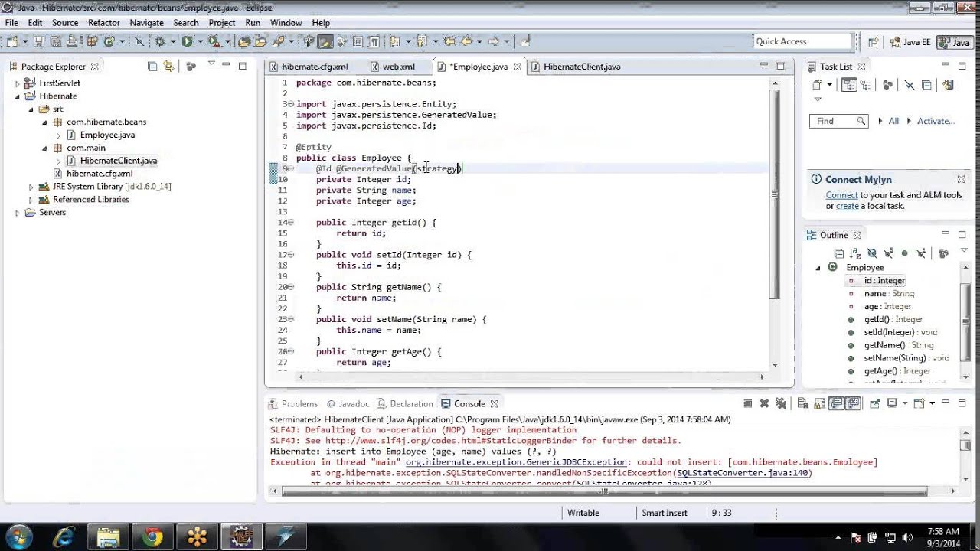
Task: Toggle Show Console on Standard Error change
Action: (x=854, y=403)
